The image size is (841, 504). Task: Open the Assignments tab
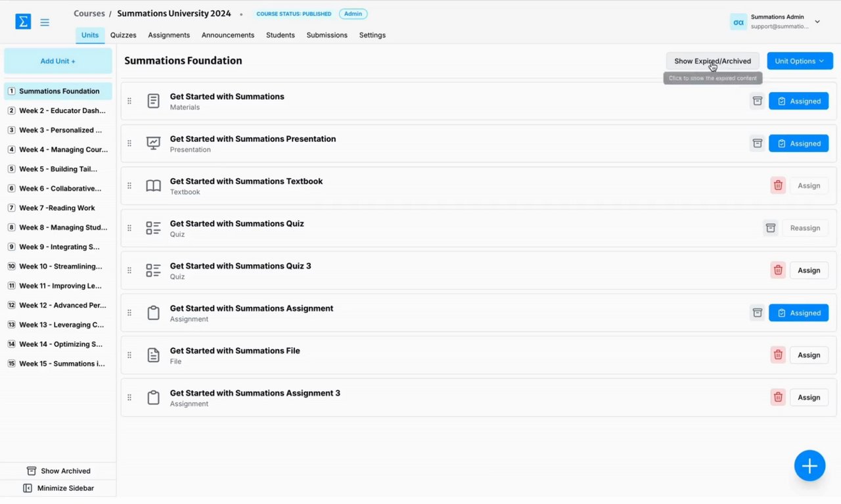(169, 35)
